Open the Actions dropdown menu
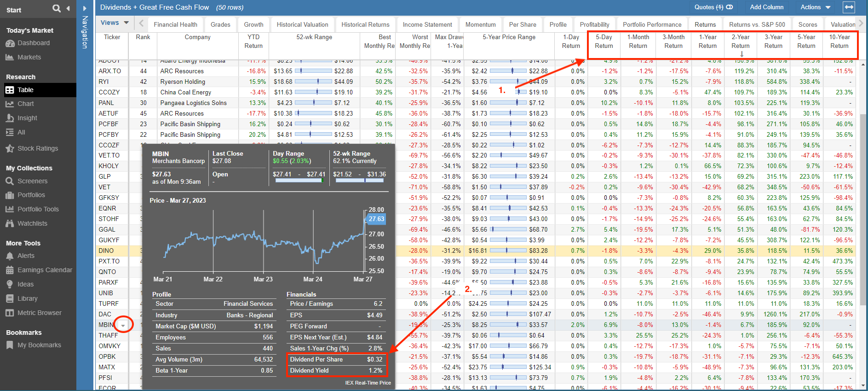868x391 pixels. click(x=816, y=7)
